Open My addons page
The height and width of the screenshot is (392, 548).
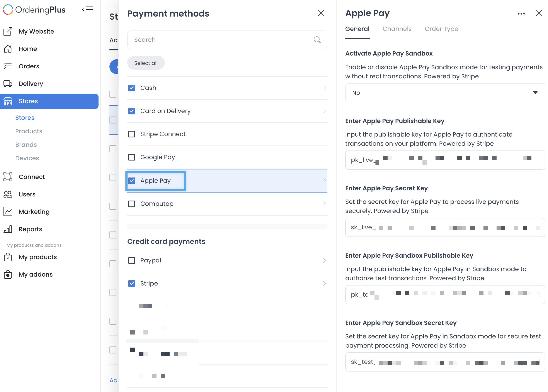(x=36, y=274)
